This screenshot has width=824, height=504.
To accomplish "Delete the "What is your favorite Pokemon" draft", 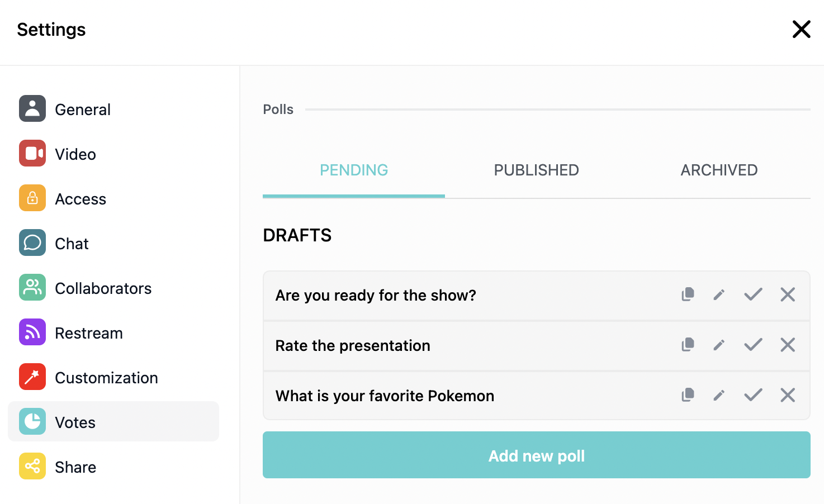I will coord(788,395).
